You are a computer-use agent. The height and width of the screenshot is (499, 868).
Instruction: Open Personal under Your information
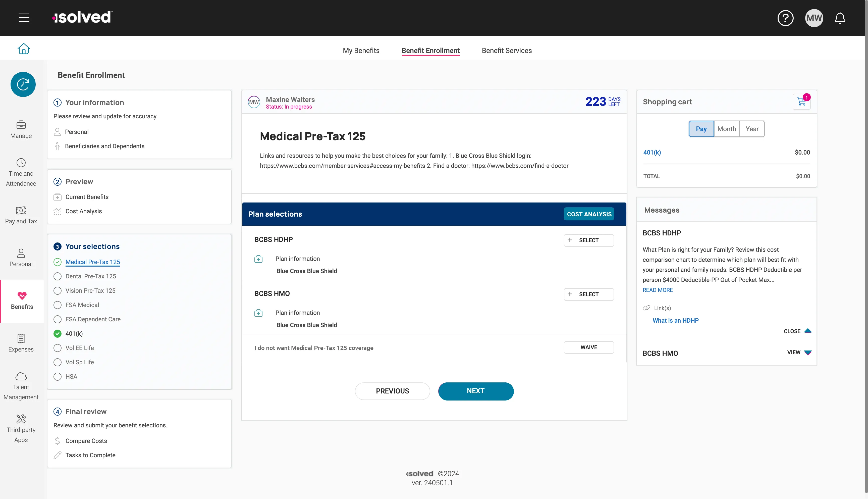click(77, 132)
